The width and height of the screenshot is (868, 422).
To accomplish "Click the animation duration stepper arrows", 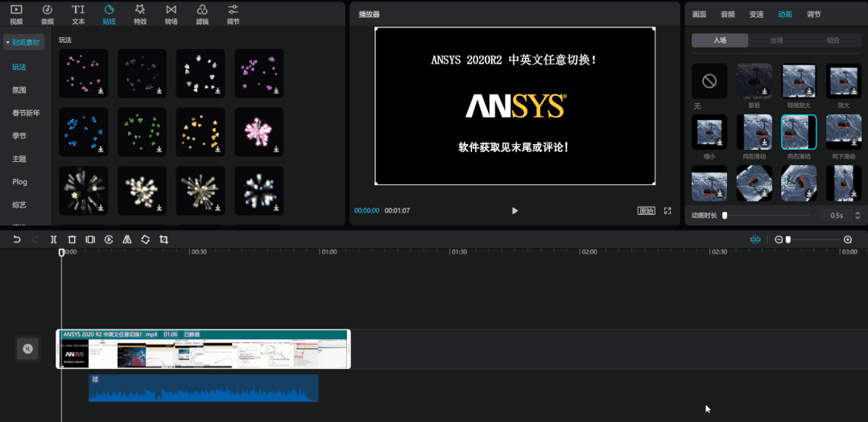I will (x=858, y=216).
